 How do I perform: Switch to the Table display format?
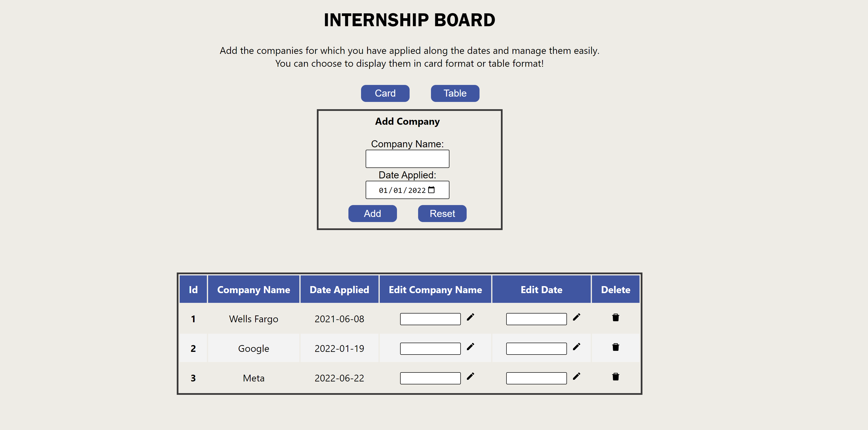(455, 93)
